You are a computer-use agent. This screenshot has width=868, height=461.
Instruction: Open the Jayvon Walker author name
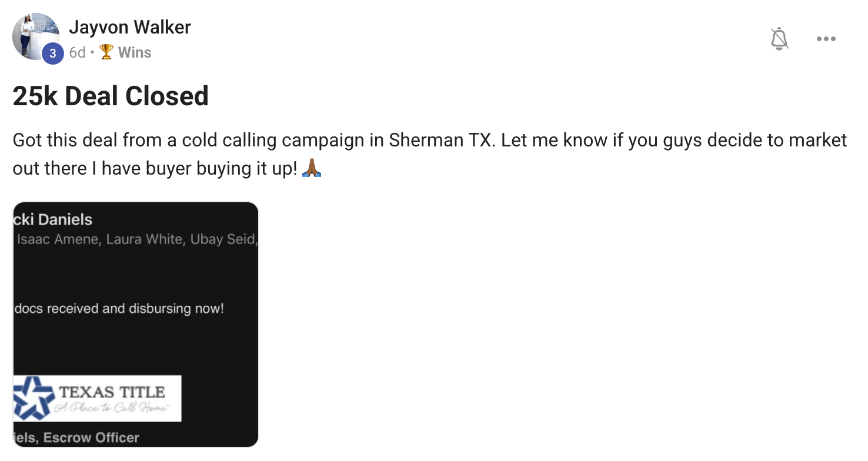pyautogui.click(x=130, y=27)
